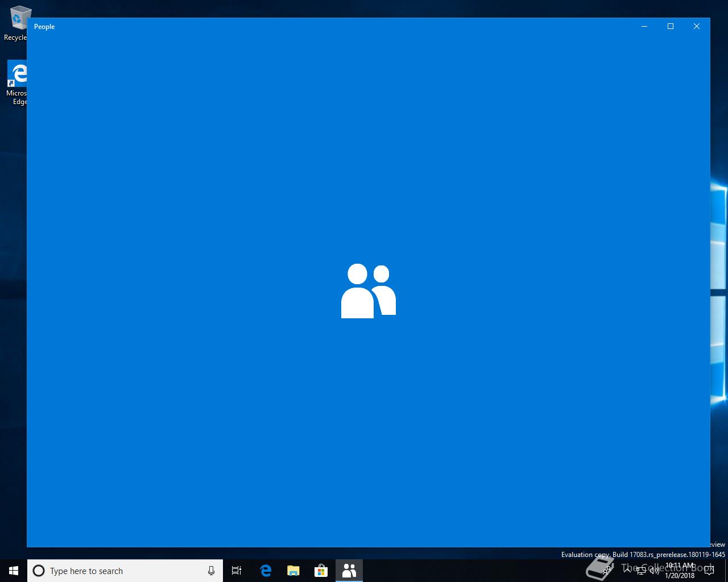The width and height of the screenshot is (728, 582).
Task: Open Task View from the taskbar
Action: (237, 571)
